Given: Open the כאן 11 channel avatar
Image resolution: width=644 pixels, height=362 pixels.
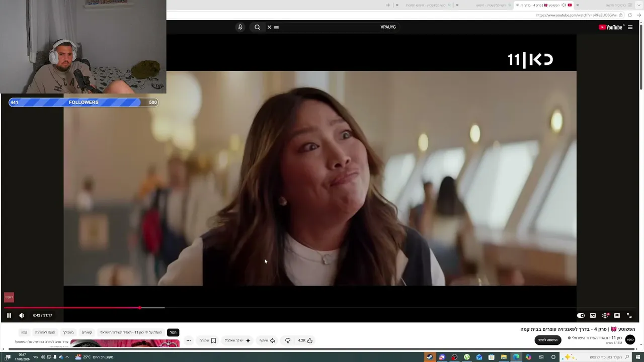Looking at the screenshot, I should click(630, 340).
